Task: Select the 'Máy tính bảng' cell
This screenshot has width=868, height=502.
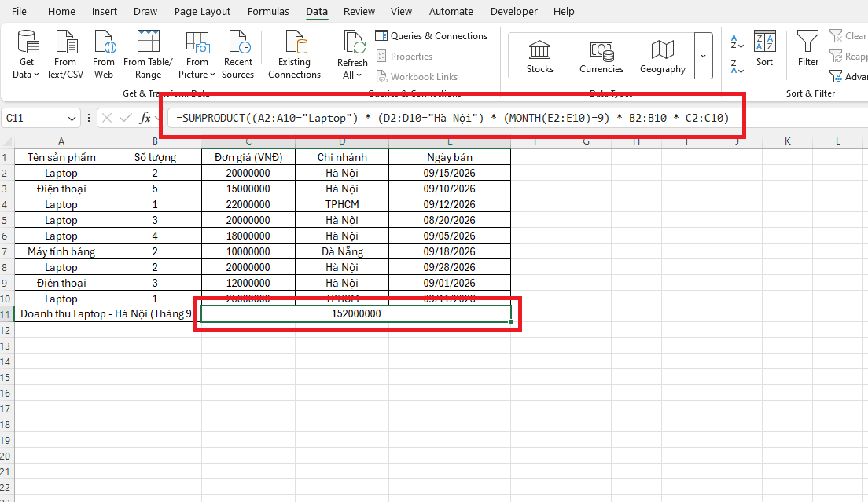Action: (61, 251)
